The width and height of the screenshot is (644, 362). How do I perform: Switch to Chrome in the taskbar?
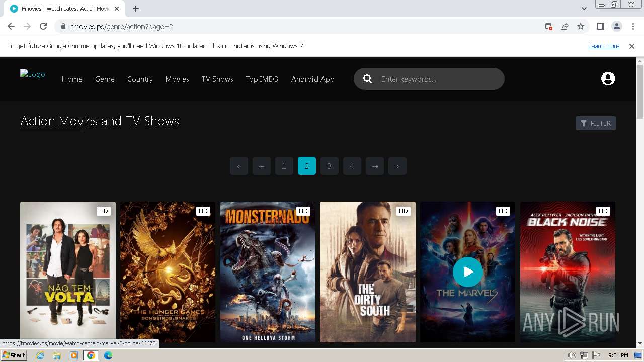(x=91, y=355)
